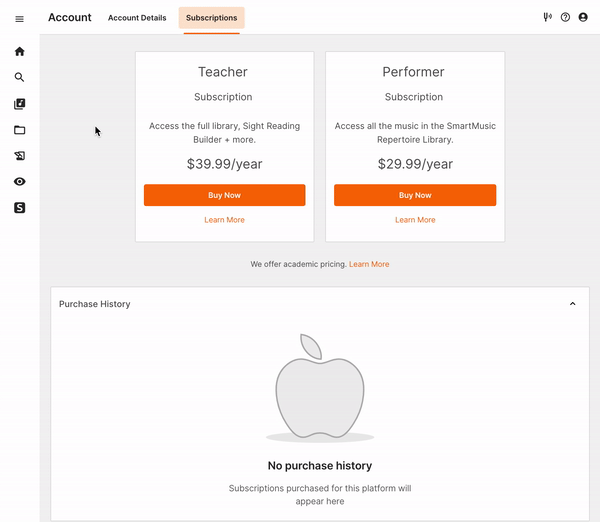Open the user profile icon
Viewport: 600px width, 522px height.
pyautogui.click(x=583, y=17)
